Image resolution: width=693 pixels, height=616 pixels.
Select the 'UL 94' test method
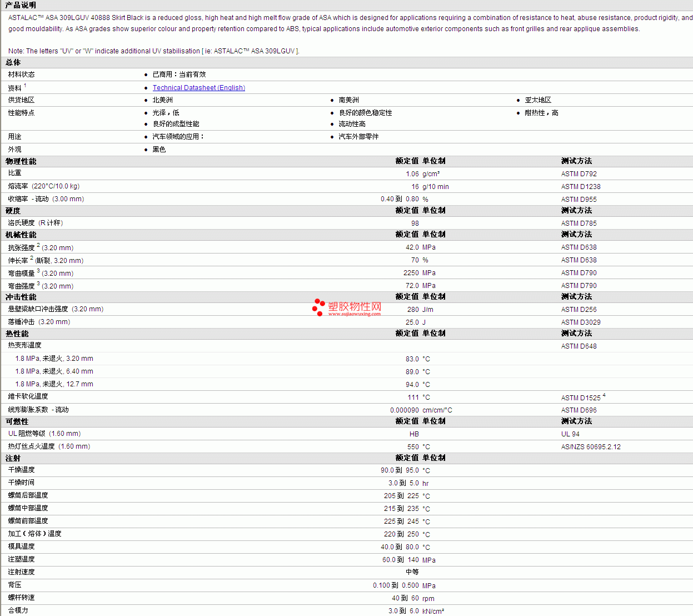click(570, 434)
